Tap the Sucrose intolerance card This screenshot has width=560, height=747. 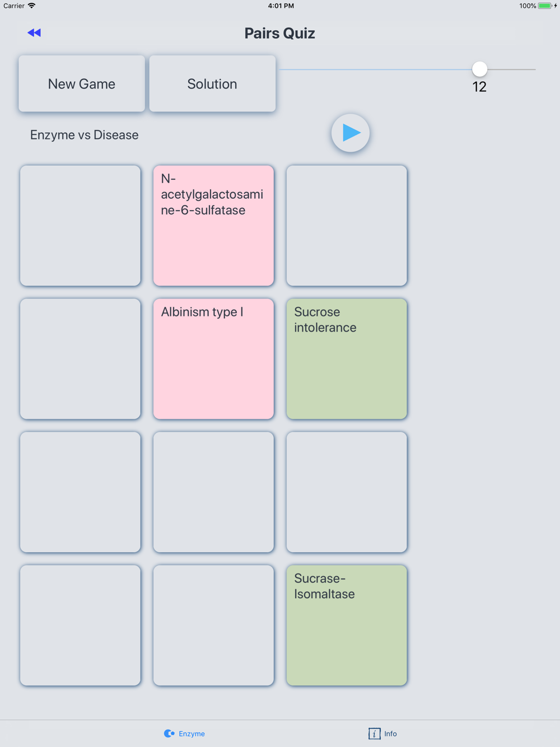pos(347,359)
